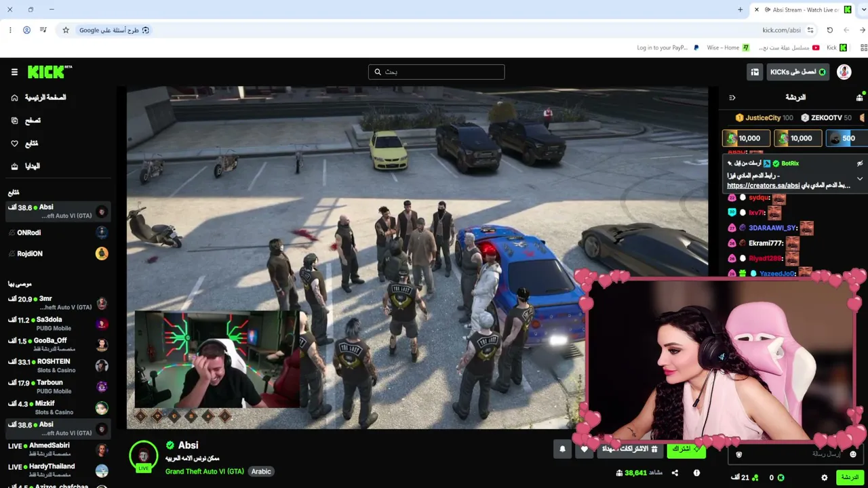This screenshot has height=488, width=868.
Task: Open the browser profile icon
Action: click(26, 30)
